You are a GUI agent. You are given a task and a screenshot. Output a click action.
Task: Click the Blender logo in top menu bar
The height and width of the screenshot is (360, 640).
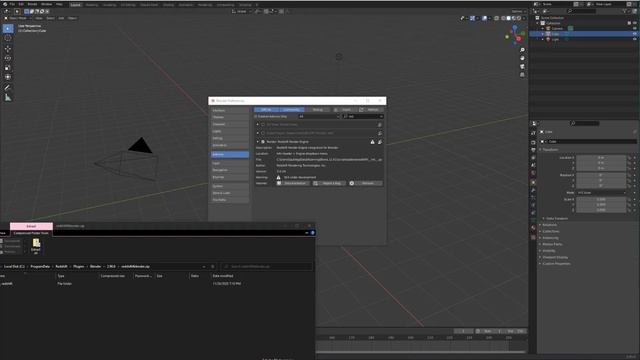(x=5, y=4)
